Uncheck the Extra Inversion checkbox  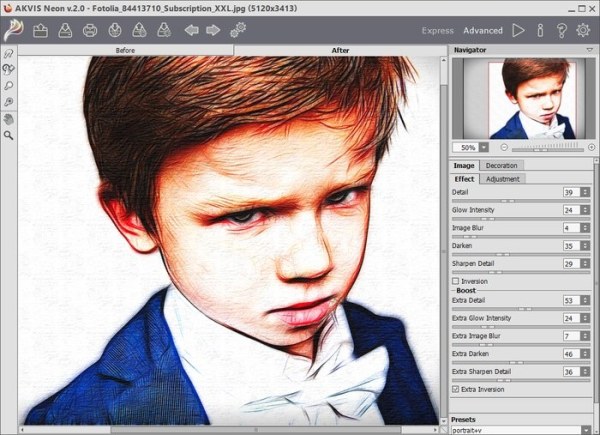pyautogui.click(x=457, y=389)
